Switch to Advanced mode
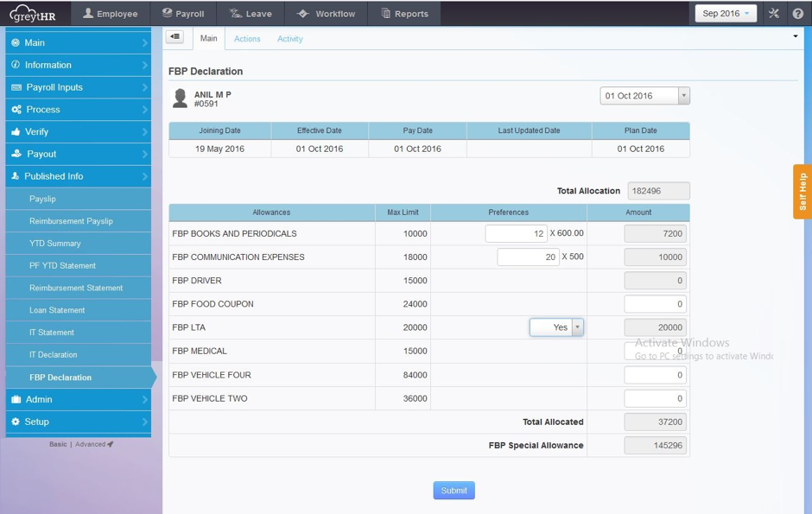This screenshot has width=812, height=514. click(90, 444)
